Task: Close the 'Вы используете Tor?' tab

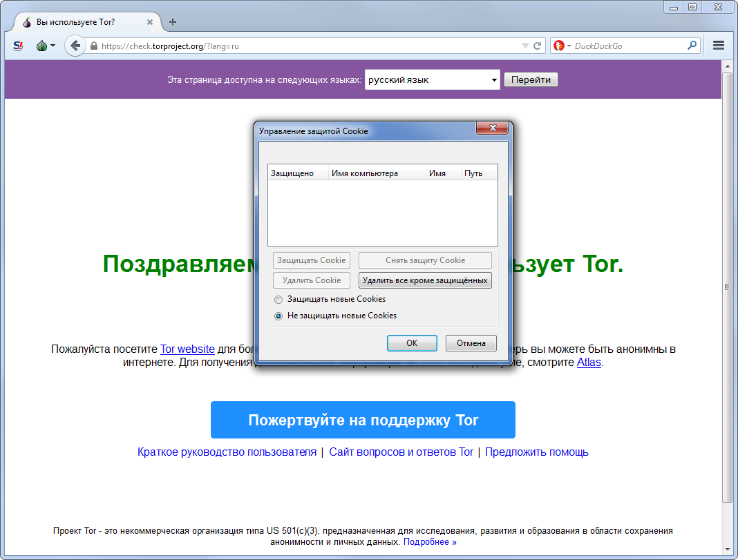Action: point(150,22)
